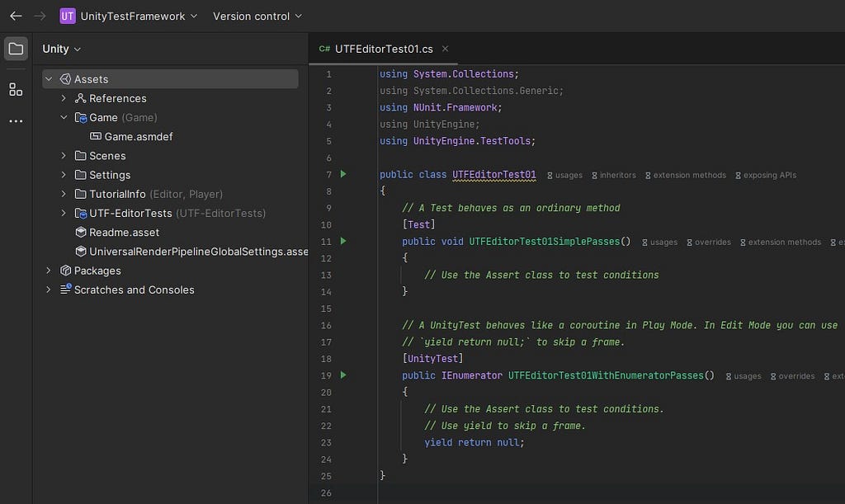Run the UTFEditorTest01 class tests gutter icon
The height and width of the screenshot is (504, 845).
(x=343, y=174)
